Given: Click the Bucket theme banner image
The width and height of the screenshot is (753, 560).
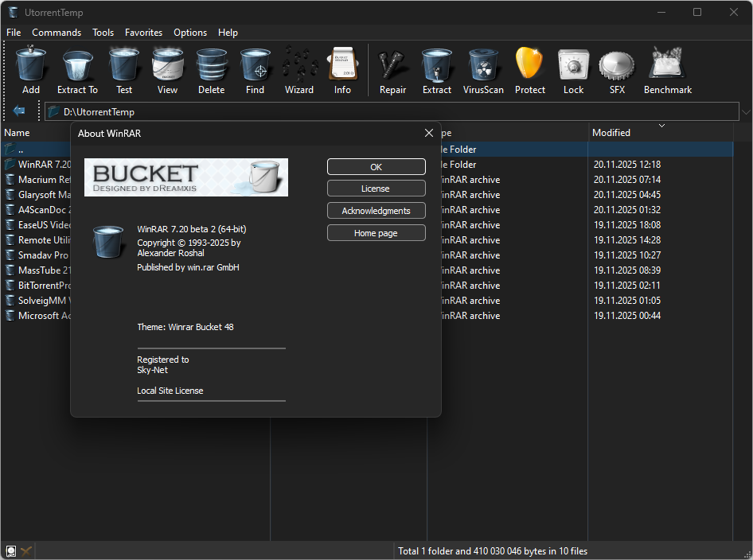Looking at the screenshot, I should click(x=186, y=177).
